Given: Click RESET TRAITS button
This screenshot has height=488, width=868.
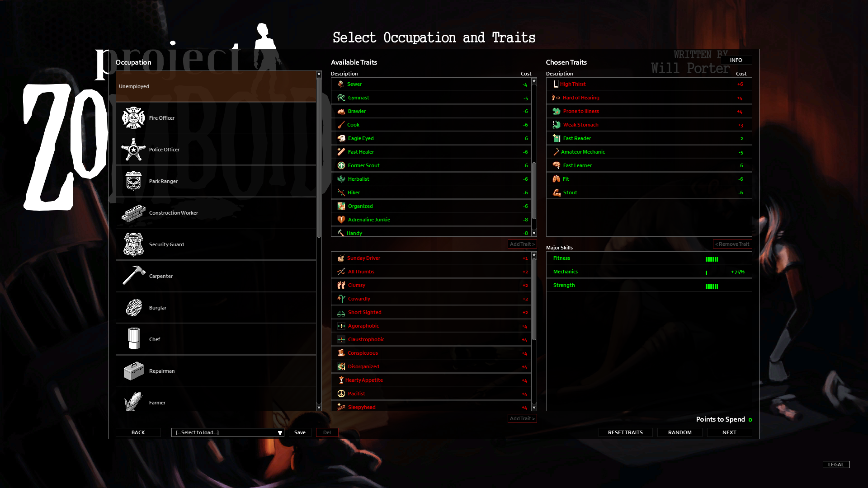Looking at the screenshot, I should [625, 432].
